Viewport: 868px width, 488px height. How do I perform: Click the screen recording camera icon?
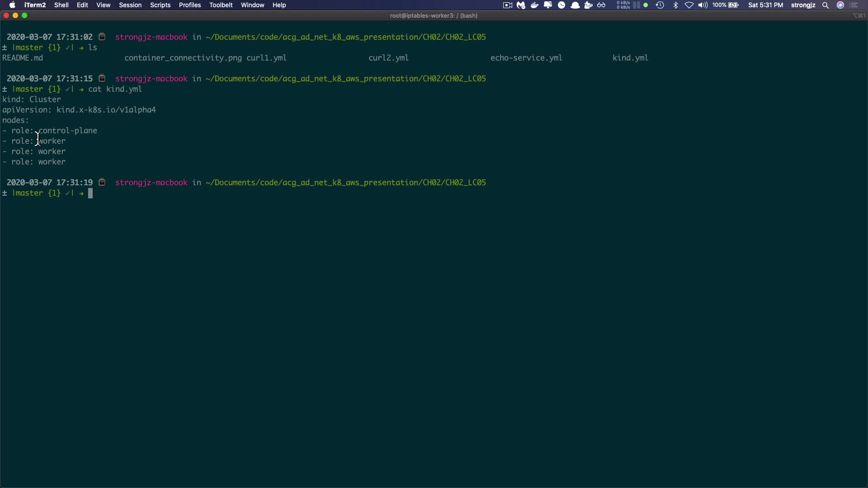(x=508, y=5)
